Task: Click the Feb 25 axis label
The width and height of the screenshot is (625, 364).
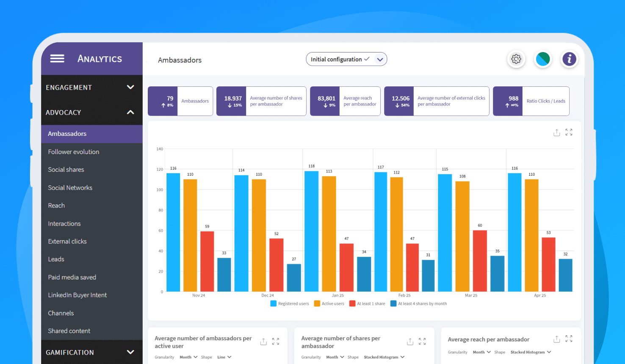Action: (404, 295)
